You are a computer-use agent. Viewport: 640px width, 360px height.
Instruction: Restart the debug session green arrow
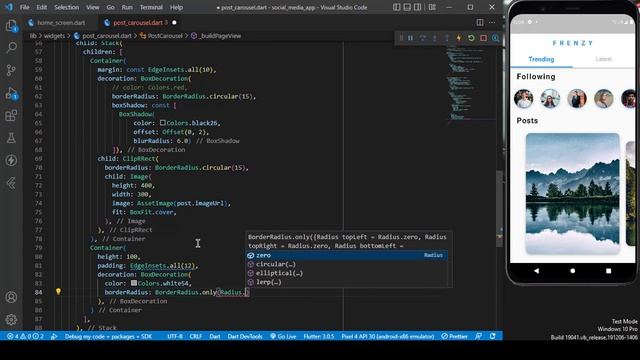(471, 38)
